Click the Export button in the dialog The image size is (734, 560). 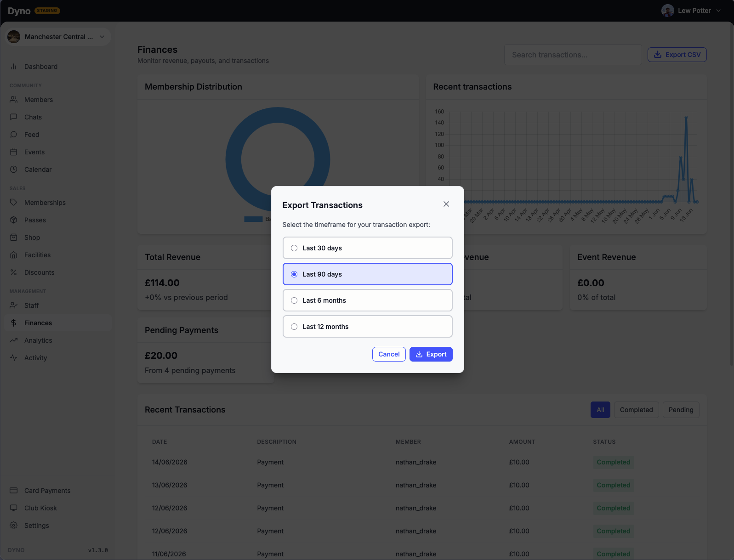click(431, 354)
